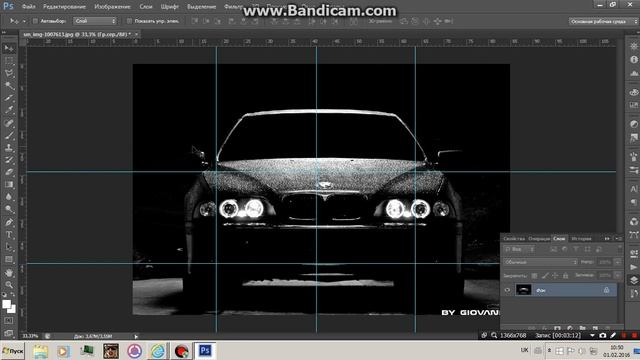The width and height of the screenshot is (640, 360).
Task: Create a new layer in Layers panel
Action: tap(596, 328)
